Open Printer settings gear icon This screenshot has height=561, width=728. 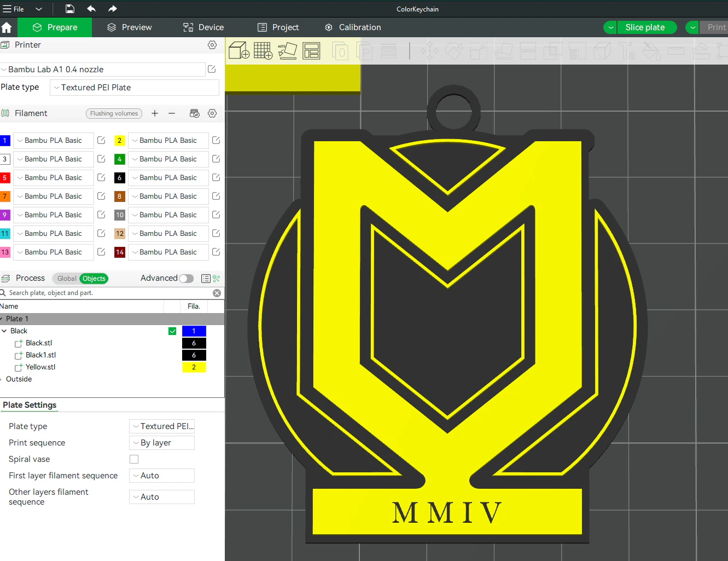(212, 45)
